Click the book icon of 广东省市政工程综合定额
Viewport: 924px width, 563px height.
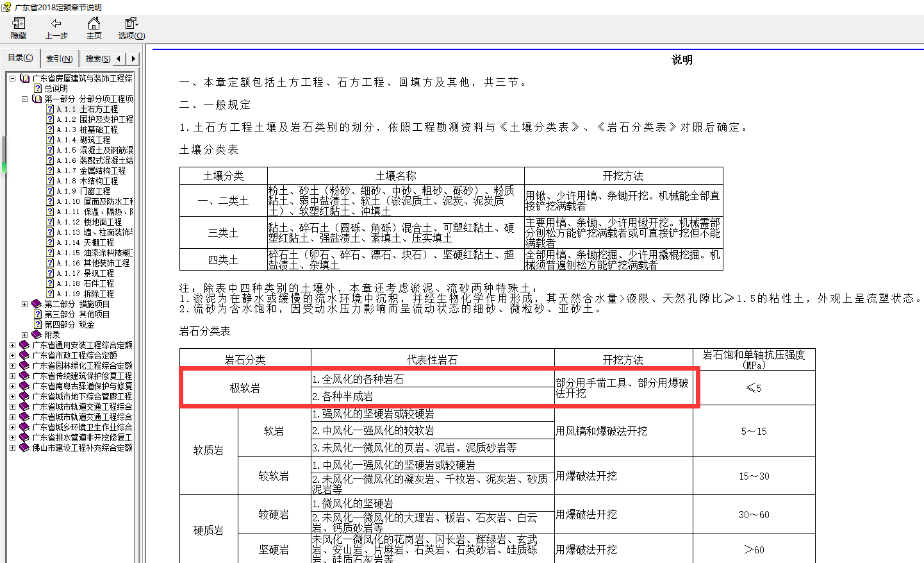coord(25,355)
